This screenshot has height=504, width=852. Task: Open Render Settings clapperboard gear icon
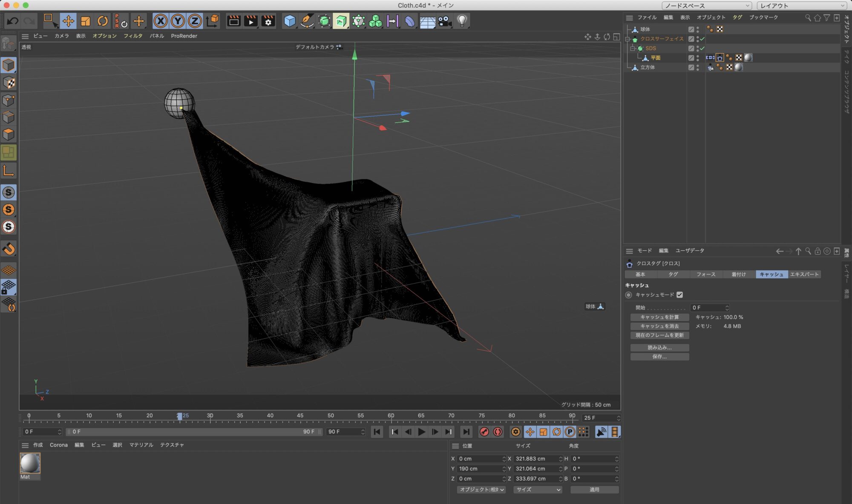(268, 21)
